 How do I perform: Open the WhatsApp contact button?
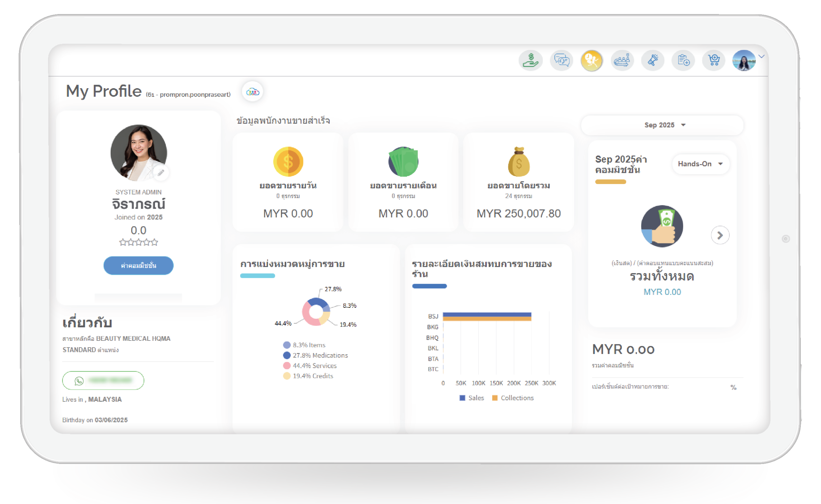103,380
